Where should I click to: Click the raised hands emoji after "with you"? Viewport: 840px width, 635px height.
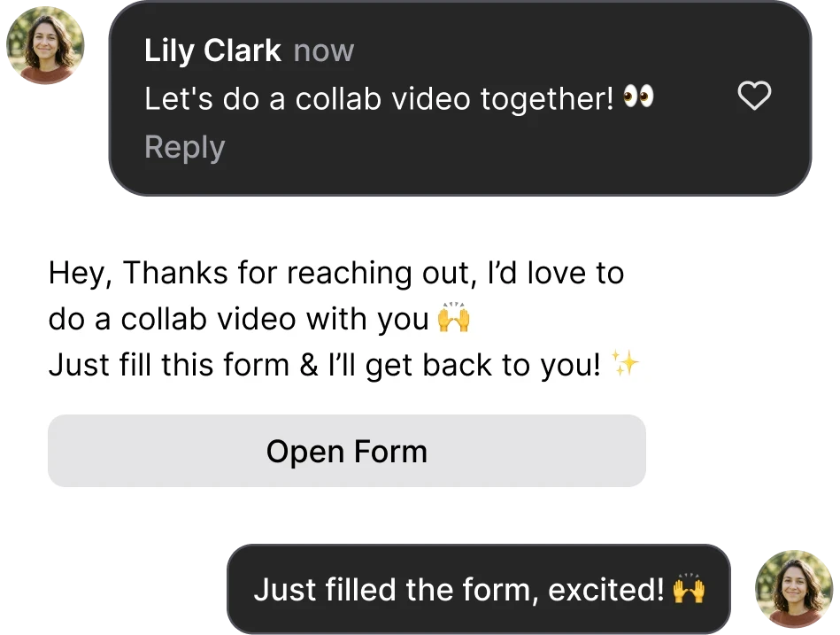point(454,317)
